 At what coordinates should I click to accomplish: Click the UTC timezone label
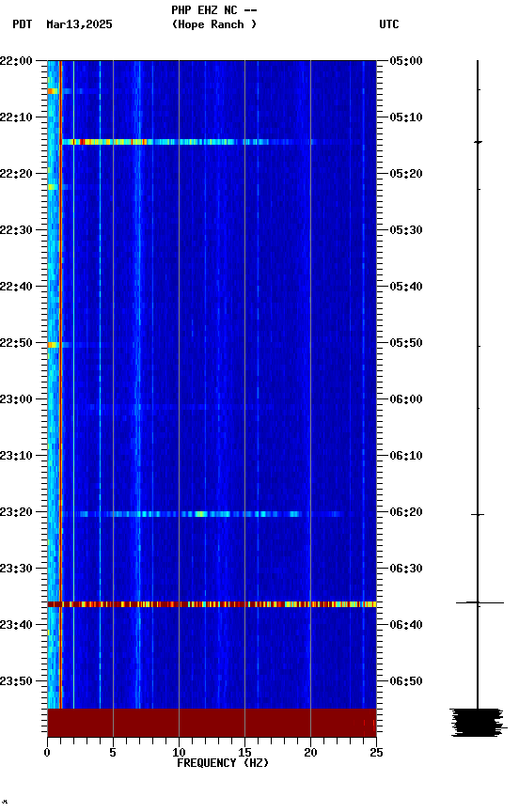tap(389, 24)
